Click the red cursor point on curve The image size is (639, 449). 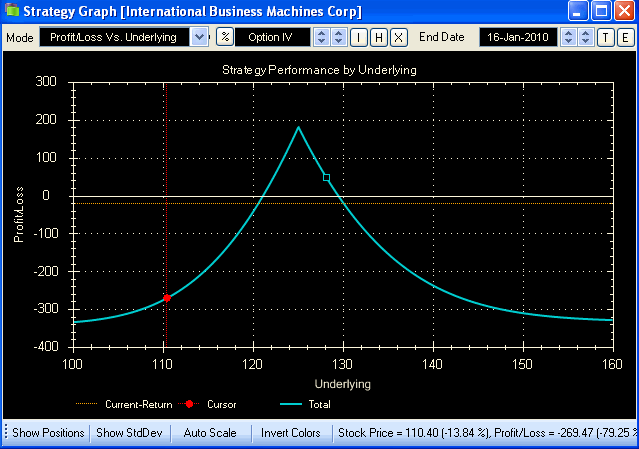point(167,298)
